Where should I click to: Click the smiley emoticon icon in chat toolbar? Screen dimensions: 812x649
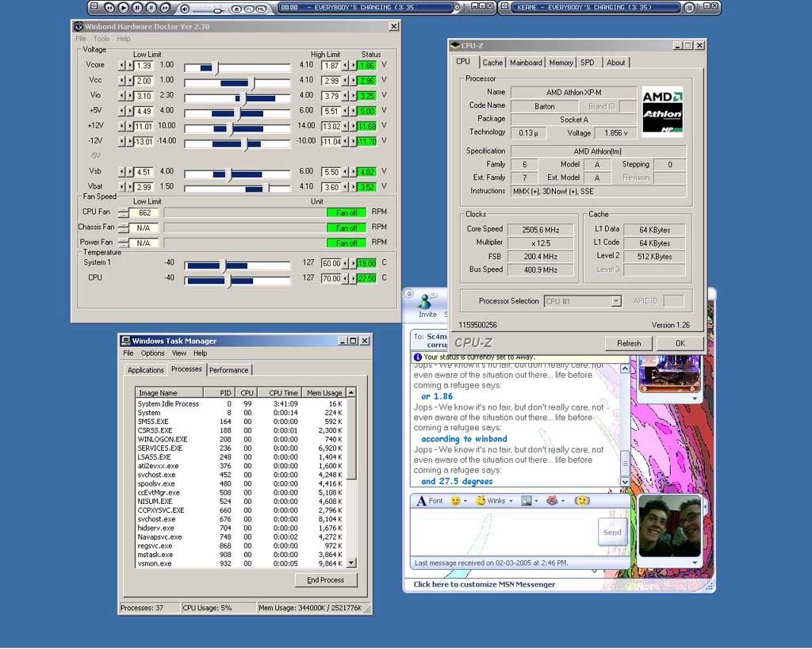457,501
